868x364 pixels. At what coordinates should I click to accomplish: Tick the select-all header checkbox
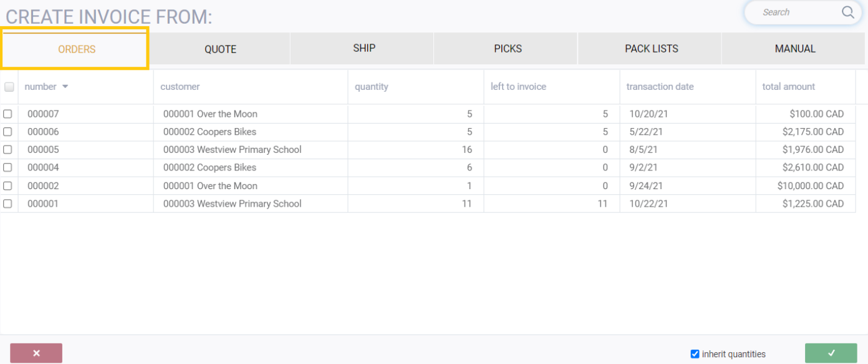(9, 87)
